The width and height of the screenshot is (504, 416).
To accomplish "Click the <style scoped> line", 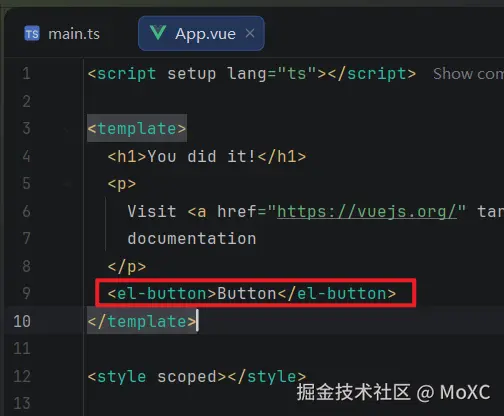I will [x=197, y=377].
